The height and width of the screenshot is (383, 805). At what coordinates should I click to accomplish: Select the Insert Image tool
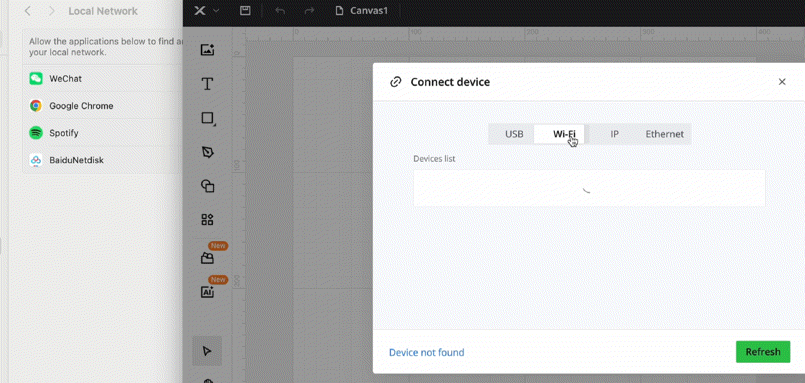click(x=207, y=50)
